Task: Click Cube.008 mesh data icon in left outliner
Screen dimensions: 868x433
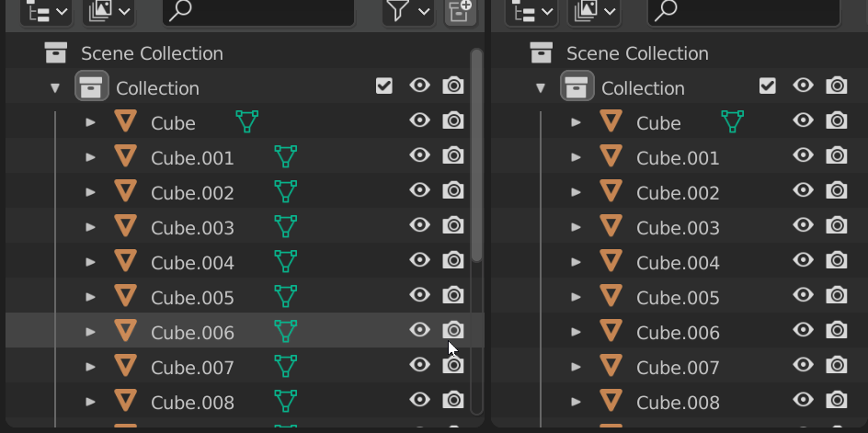Action: coord(286,401)
